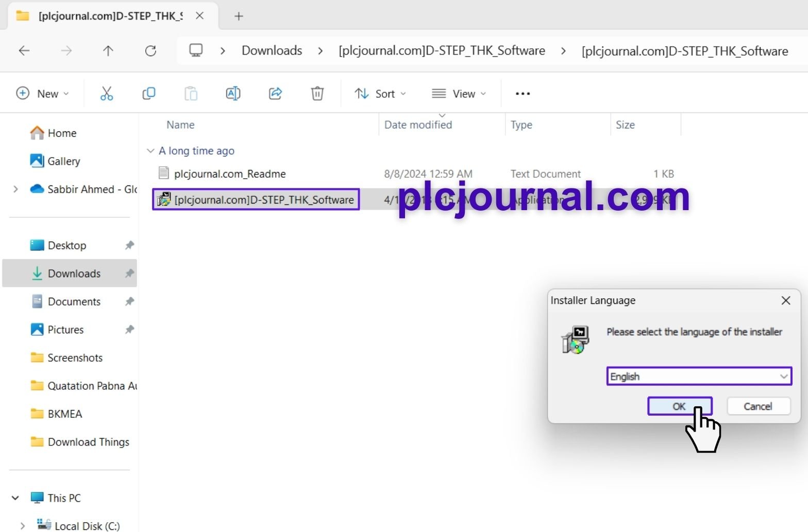Expand chevron after the PC icon
The width and height of the screenshot is (808, 532).
tap(223, 50)
